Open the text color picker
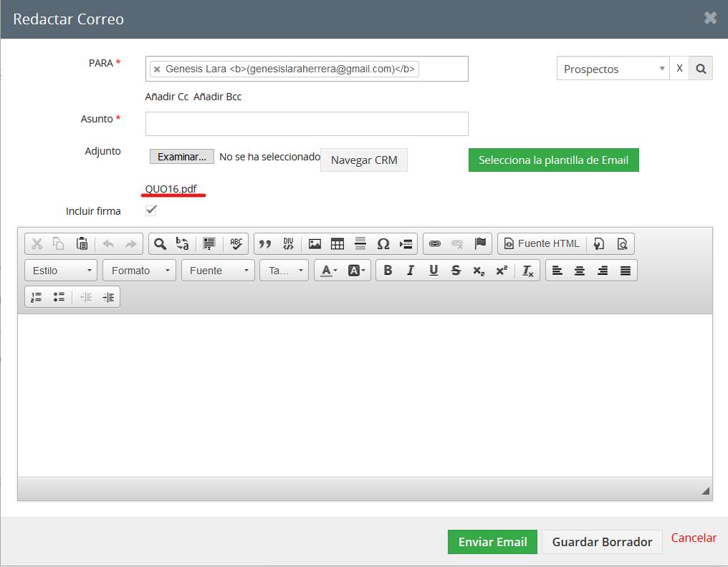The width and height of the screenshot is (728, 567). point(329,271)
